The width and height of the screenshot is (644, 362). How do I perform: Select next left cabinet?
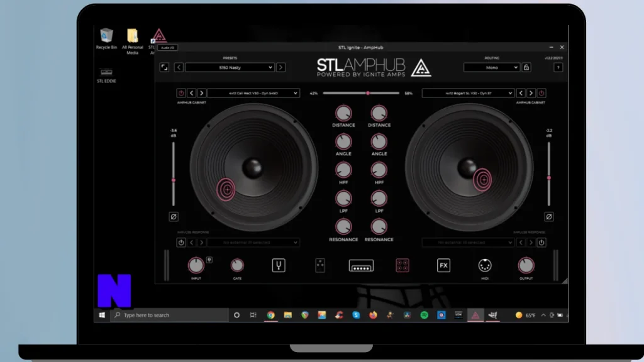pos(201,93)
